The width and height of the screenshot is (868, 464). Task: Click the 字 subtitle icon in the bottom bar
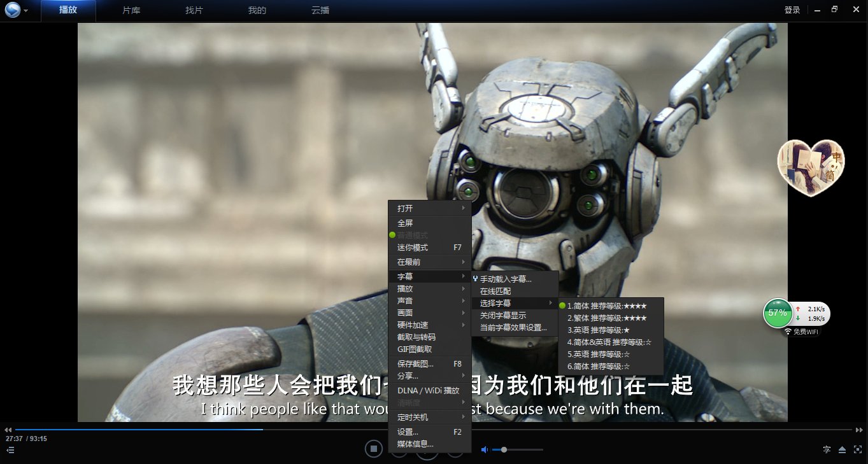coord(827,449)
